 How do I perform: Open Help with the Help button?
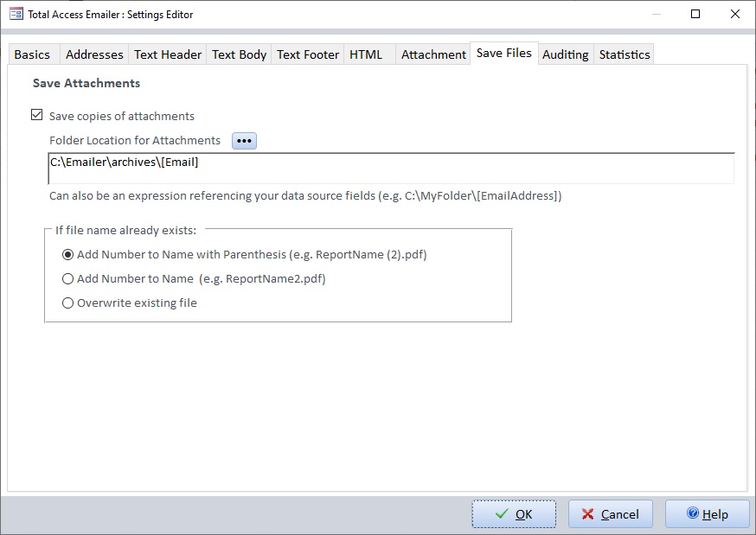707,514
